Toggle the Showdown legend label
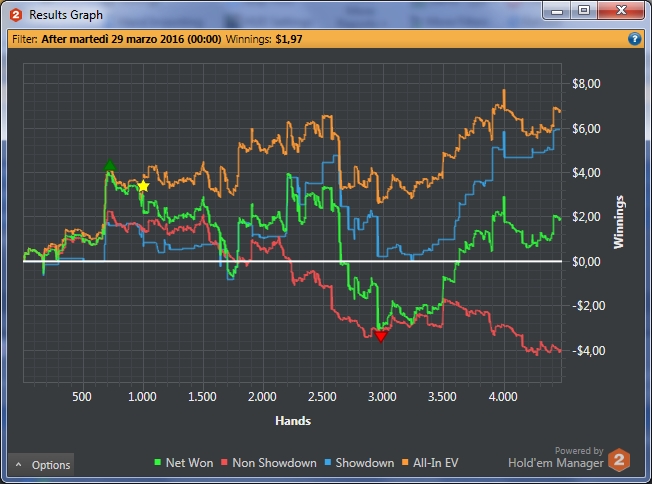The image size is (652, 484). (365, 463)
